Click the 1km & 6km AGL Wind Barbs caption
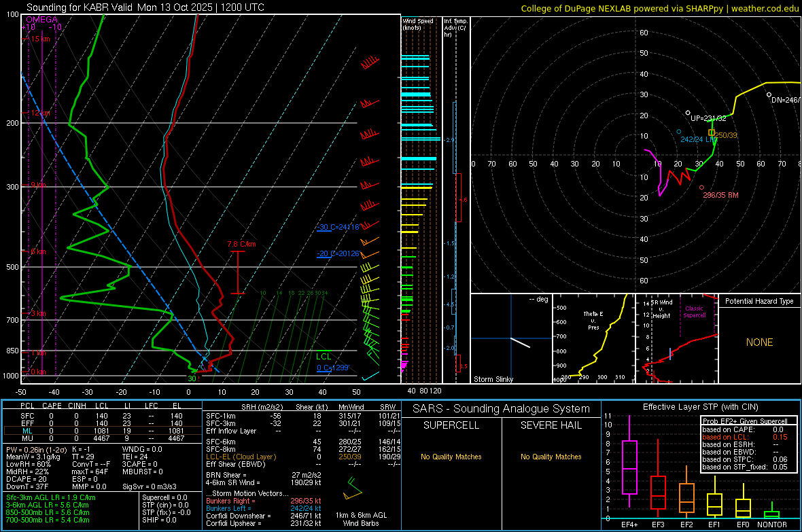This screenshot has height=532, width=802. [x=361, y=519]
